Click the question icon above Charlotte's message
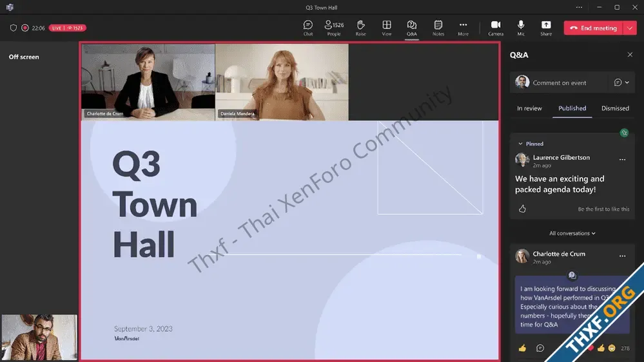 (x=572, y=276)
